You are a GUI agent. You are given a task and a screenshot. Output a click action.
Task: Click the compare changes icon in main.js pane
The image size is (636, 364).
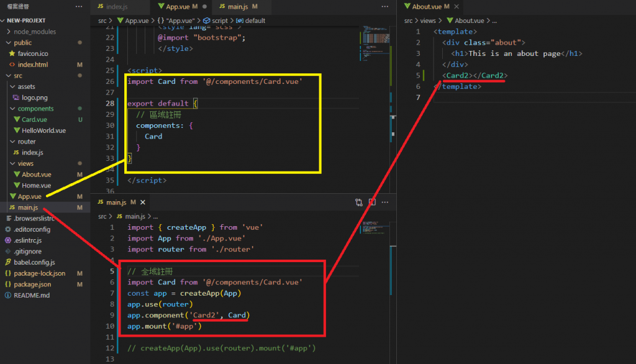click(x=358, y=202)
